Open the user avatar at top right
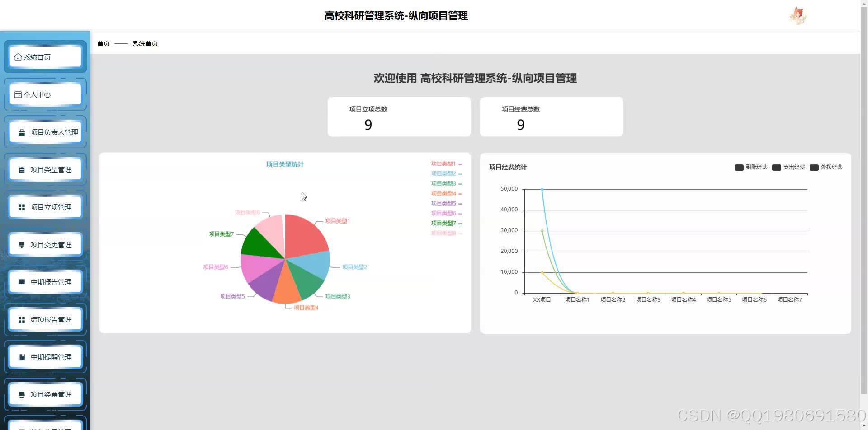This screenshot has height=430, width=868. (798, 16)
